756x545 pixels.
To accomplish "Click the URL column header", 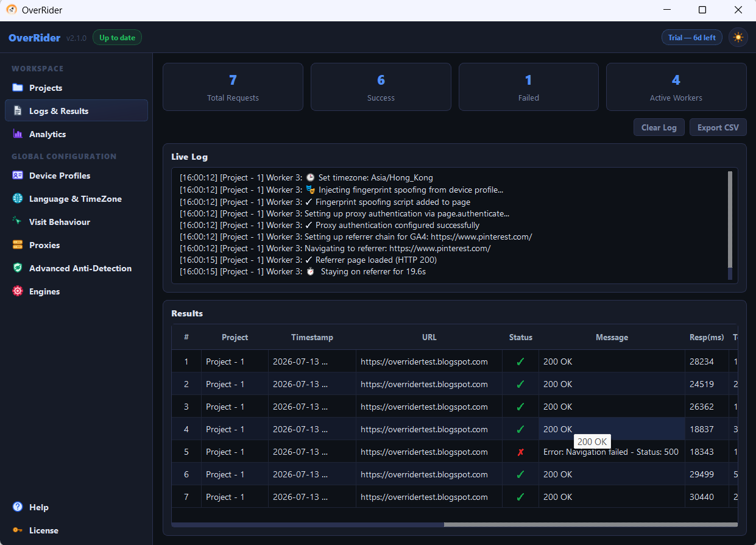I will (429, 337).
